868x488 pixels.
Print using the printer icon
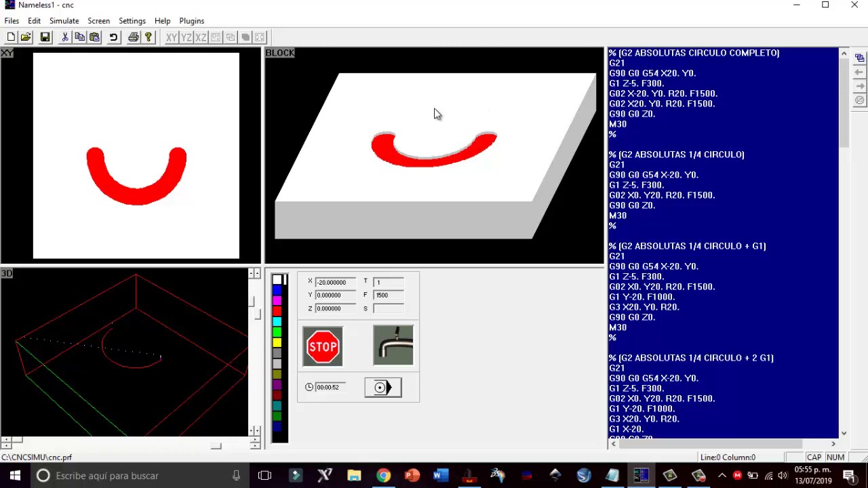pos(134,37)
